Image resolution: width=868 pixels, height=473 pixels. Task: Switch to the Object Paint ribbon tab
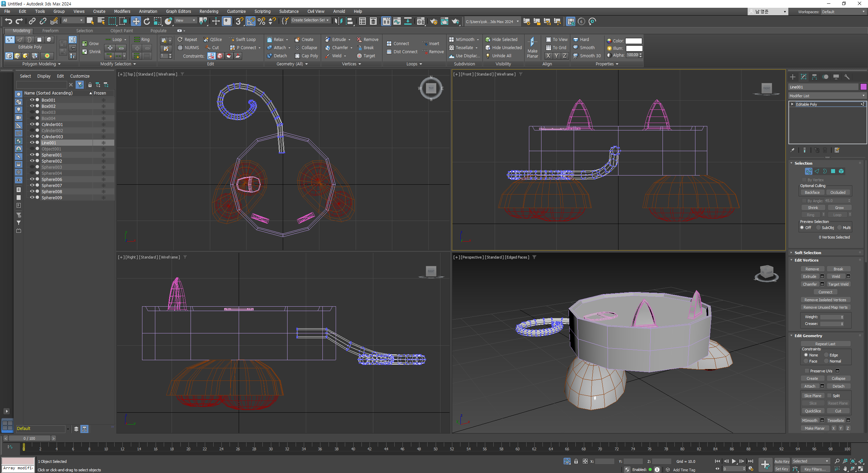point(122,31)
